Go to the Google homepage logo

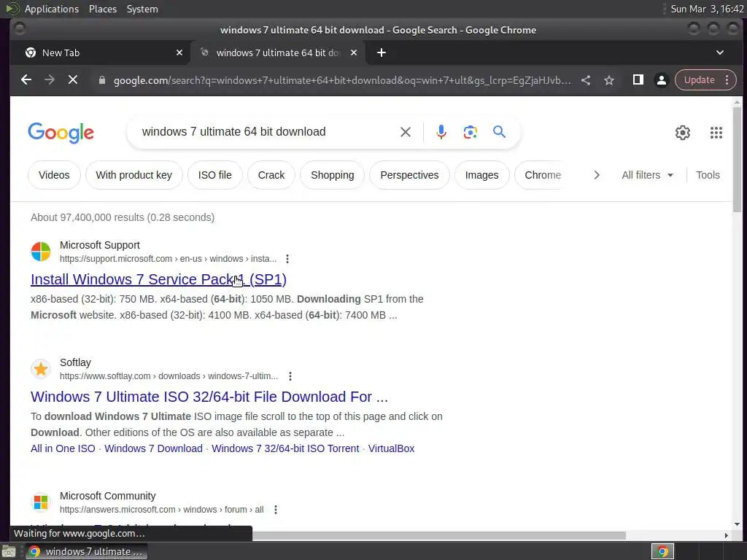[x=61, y=133]
